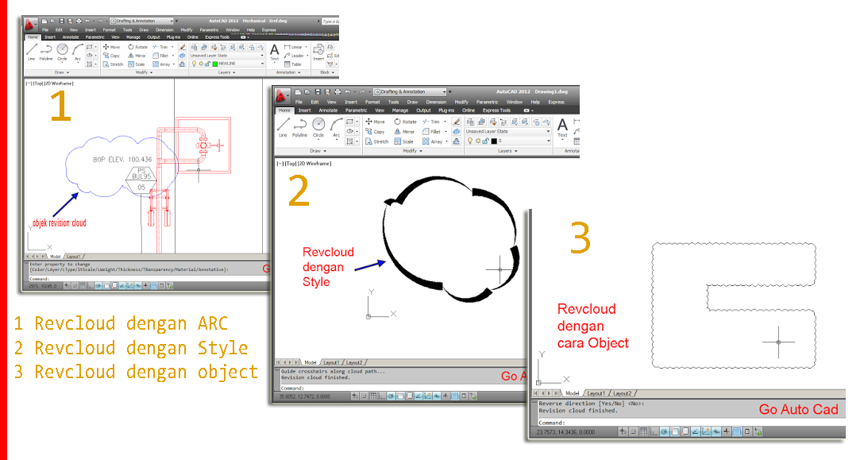Click Layout1 tab in Drawing1 window
Viewport: 868px width, 460px height.
[331, 362]
